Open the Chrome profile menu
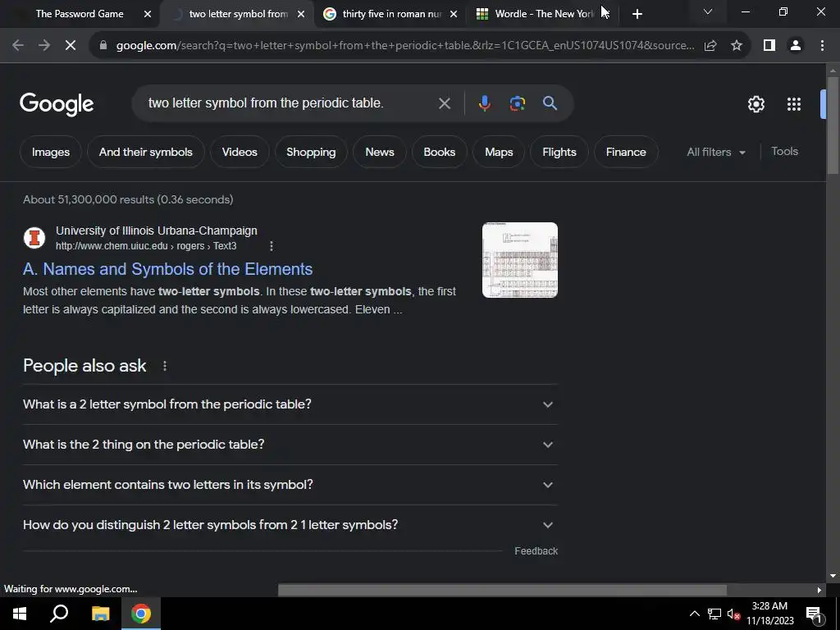Screen dimensions: 840x630 point(796,46)
